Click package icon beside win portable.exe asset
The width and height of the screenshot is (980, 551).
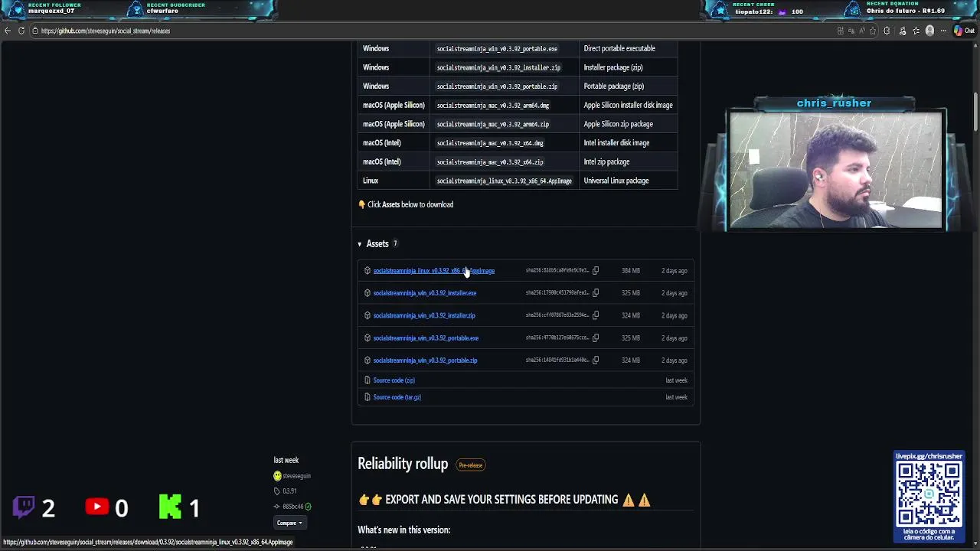tap(367, 338)
